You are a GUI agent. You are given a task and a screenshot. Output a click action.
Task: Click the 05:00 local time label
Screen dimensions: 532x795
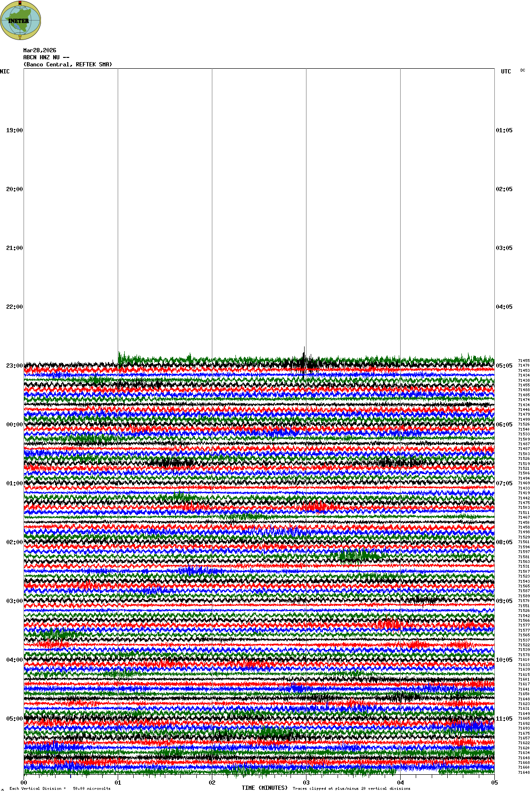click(x=14, y=719)
